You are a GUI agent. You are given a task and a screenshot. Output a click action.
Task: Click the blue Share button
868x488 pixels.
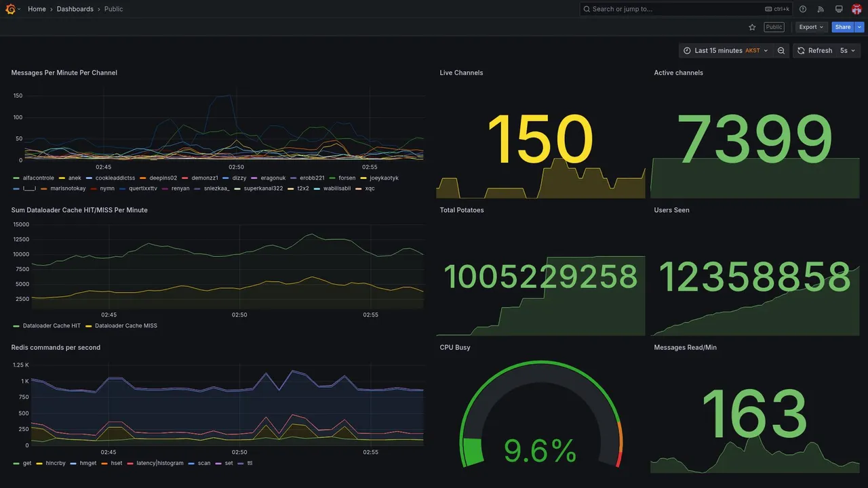(843, 27)
